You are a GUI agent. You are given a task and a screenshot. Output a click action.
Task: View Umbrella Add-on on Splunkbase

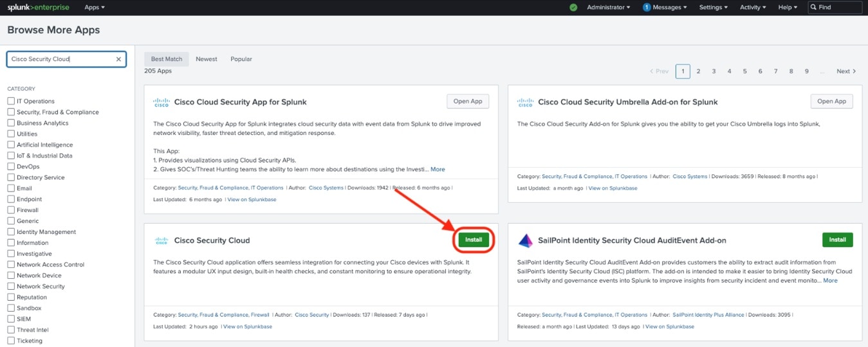coord(613,188)
